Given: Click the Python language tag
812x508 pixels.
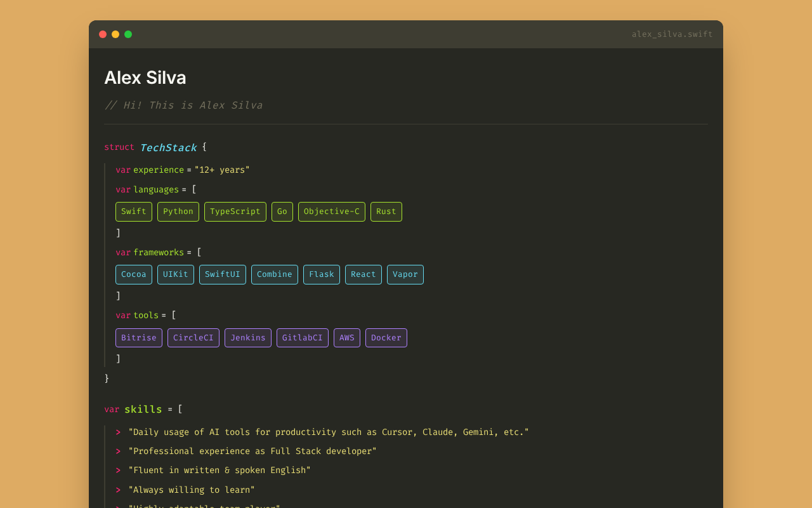Looking at the screenshot, I should tap(178, 211).
